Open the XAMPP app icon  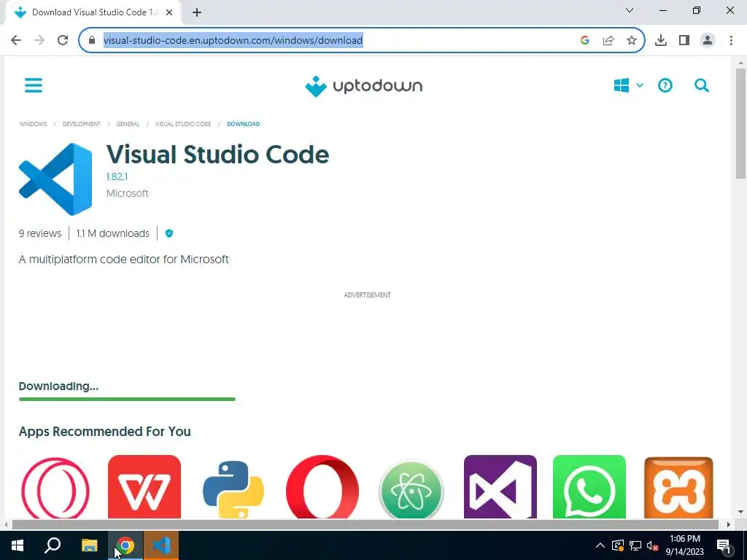pyautogui.click(x=678, y=487)
